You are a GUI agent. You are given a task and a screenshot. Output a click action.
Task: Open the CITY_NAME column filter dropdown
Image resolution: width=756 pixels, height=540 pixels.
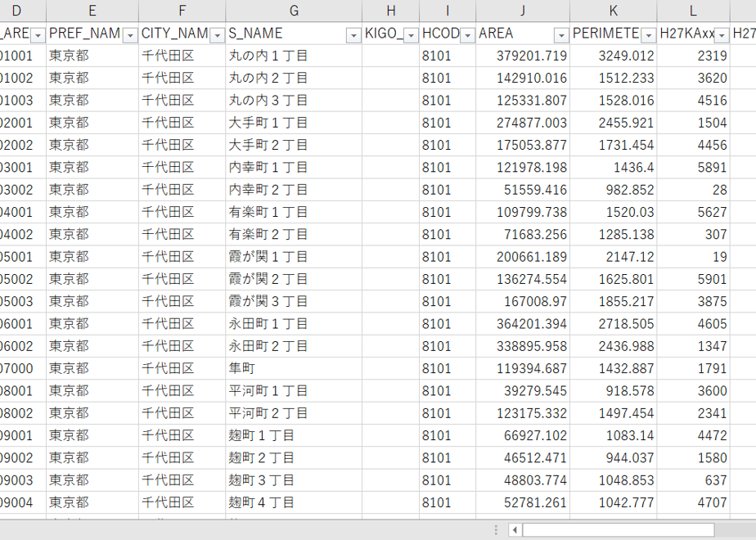[218, 35]
